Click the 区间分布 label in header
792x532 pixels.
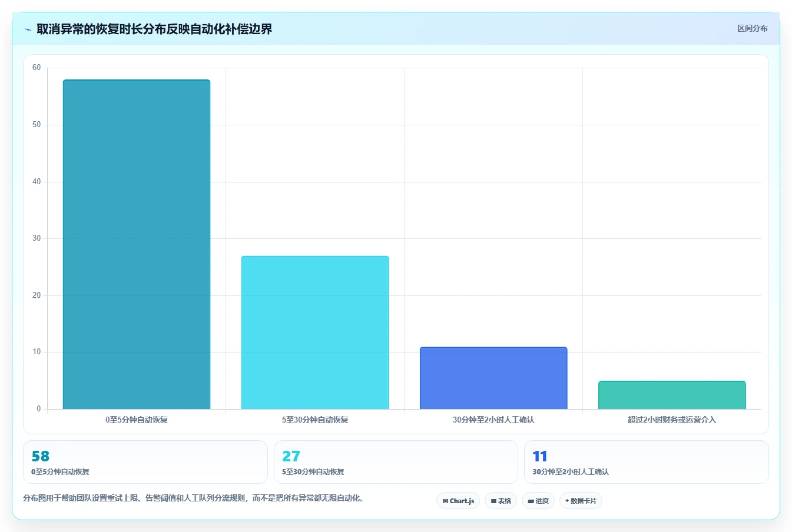753,28
